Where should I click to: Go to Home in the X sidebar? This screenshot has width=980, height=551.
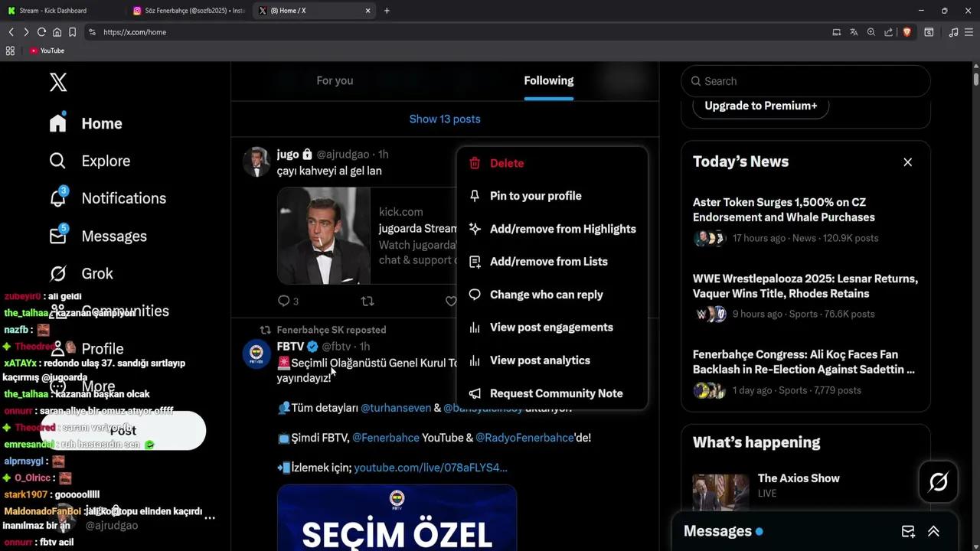coord(86,123)
